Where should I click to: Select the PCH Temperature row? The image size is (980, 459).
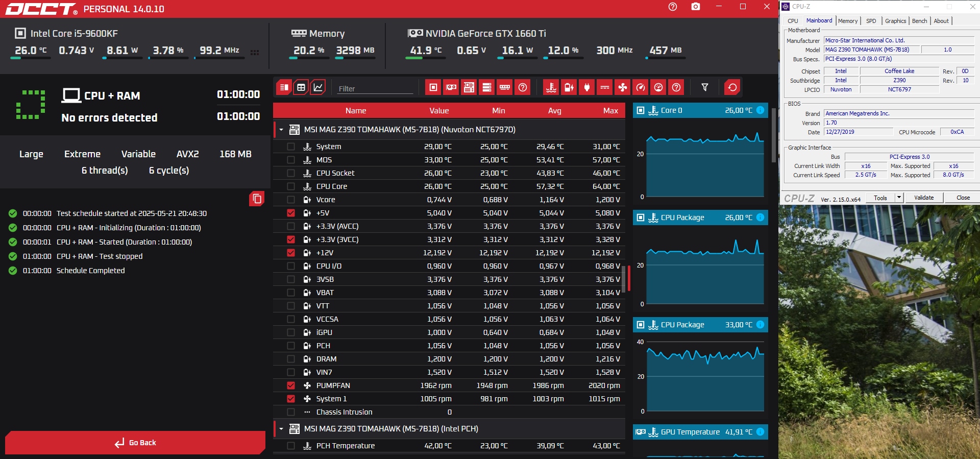pyautogui.click(x=449, y=446)
